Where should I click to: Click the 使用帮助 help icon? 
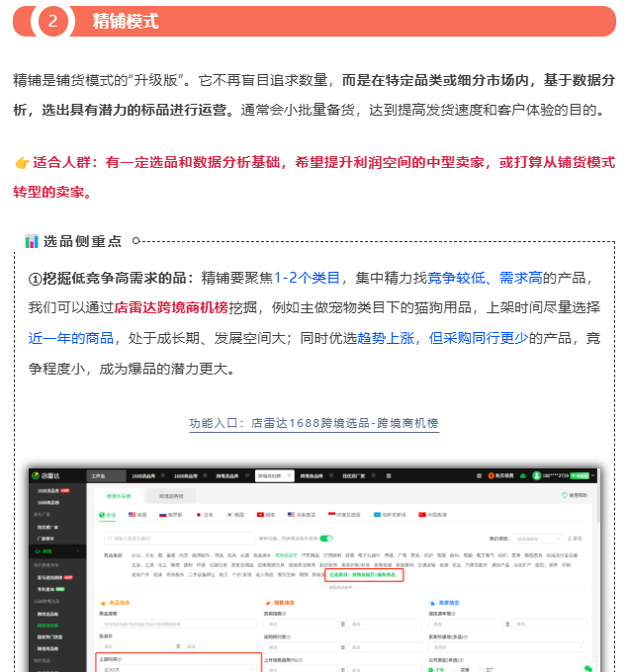pyautogui.click(x=565, y=494)
